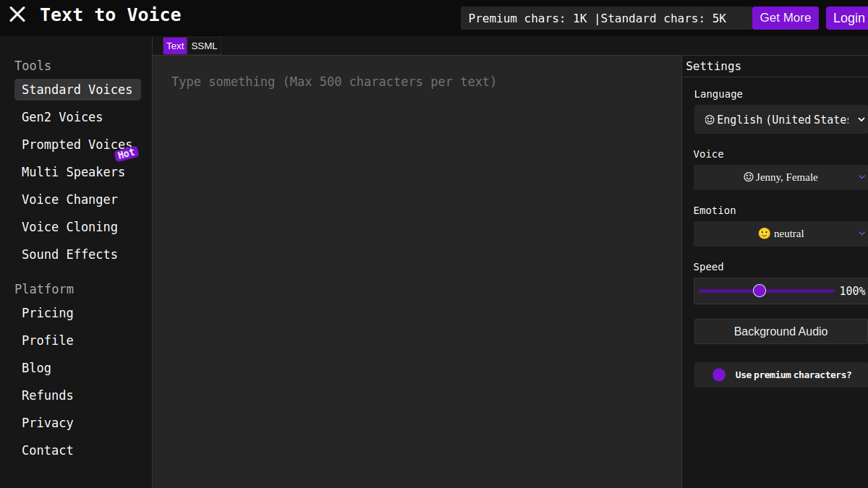Close the sidebar with the X icon

coord(17,14)
